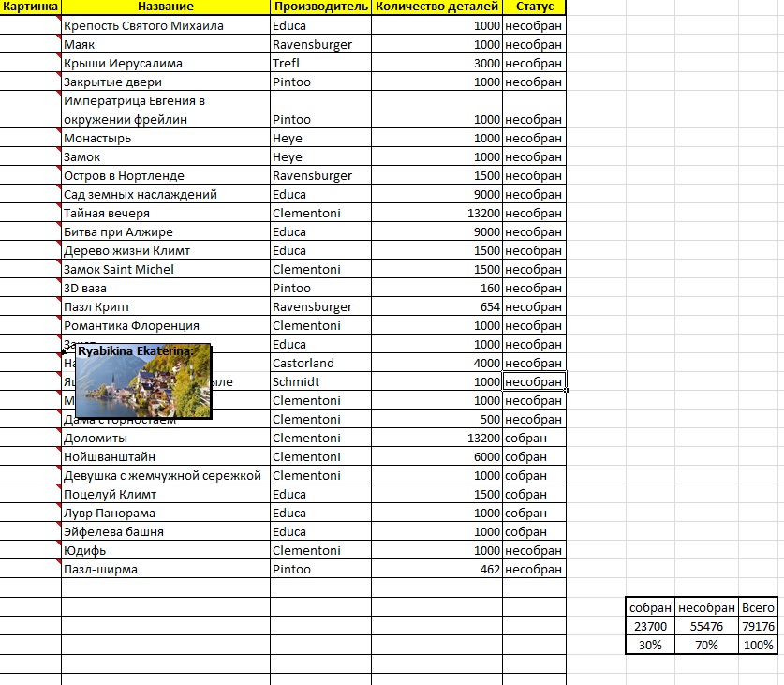Click the Статус header cell
The image size is (784, 685).
(534, 7)
